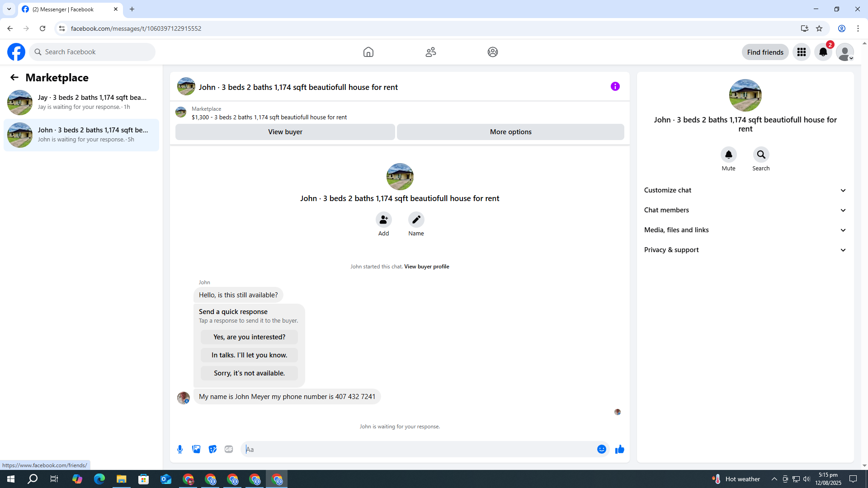Expand Media, files and links section
Image resolution: width=868 pixels, height=488 pixels.
point(745,230)
